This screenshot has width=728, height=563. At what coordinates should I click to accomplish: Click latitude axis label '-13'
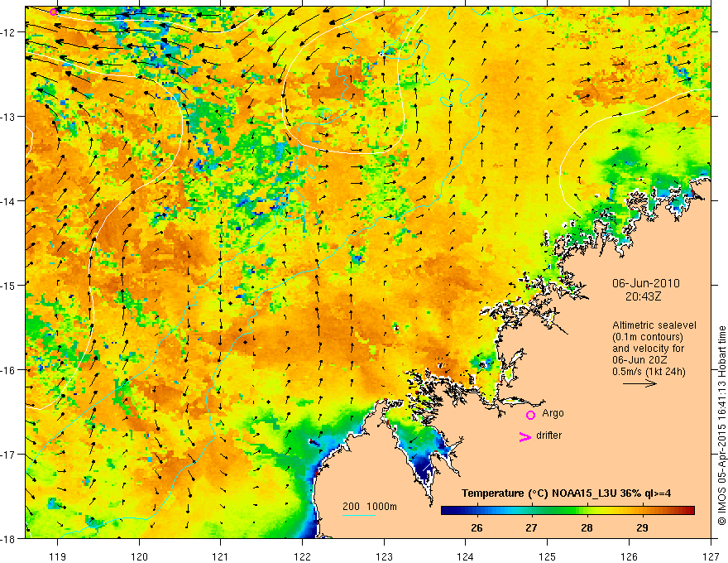[x=8, y=117]
